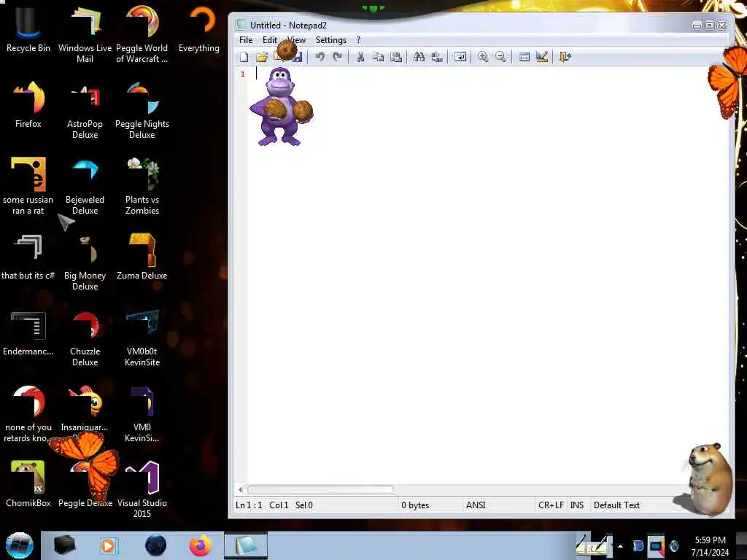747x560 pixels.
Task: Click the Copy toolbar icon
Action: pos(379,57)
